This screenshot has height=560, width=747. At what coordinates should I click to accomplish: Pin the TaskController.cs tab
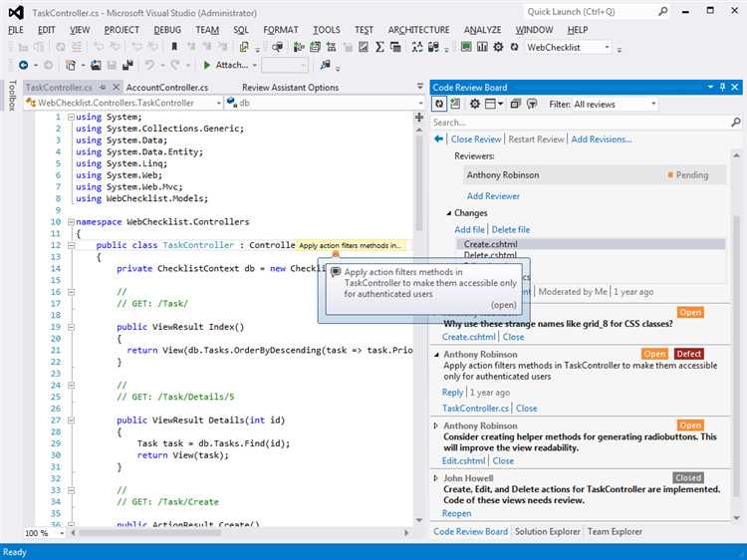[x=103, y=88]
